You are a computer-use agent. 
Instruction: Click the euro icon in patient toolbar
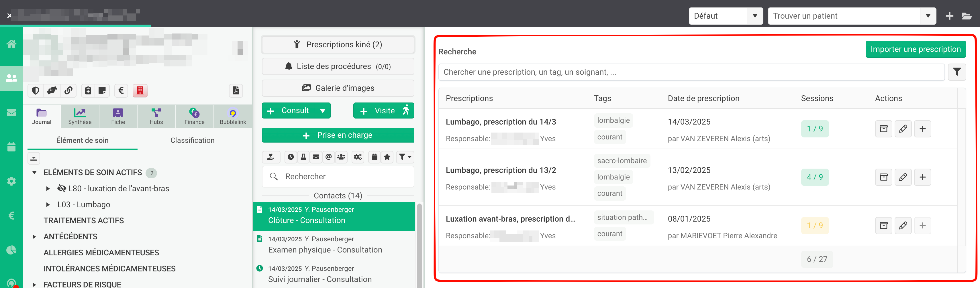coord(121,90)
